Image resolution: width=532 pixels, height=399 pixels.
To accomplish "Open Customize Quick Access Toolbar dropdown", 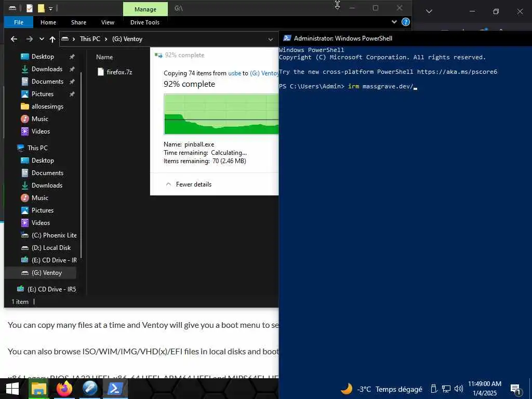I will point(50,8).
